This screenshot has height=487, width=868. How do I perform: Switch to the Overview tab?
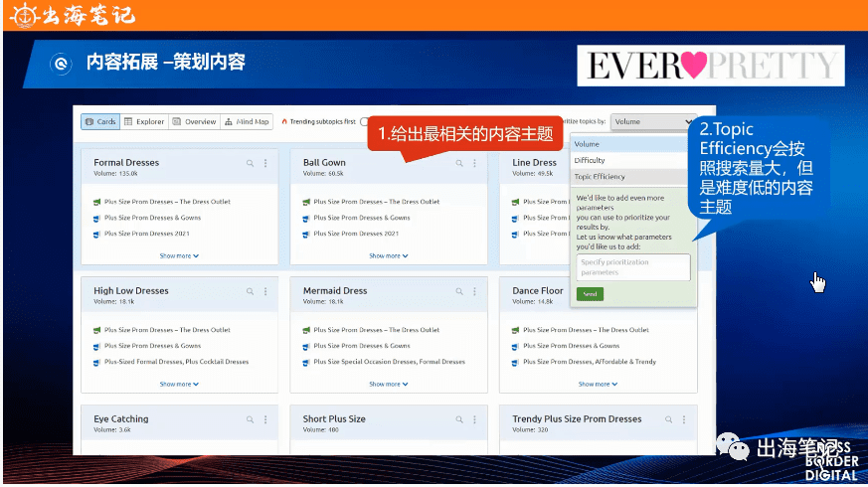(194, 121)
